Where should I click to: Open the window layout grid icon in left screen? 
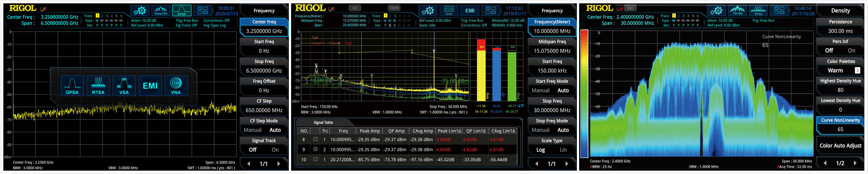pyautogui.click(x=203, y=11)
